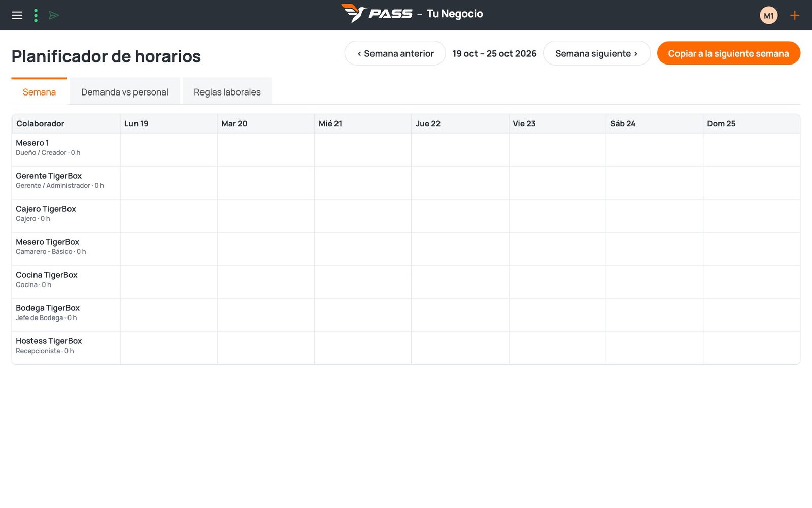Click the orange plus icon
Screen dimensions: 812x508
795,15
